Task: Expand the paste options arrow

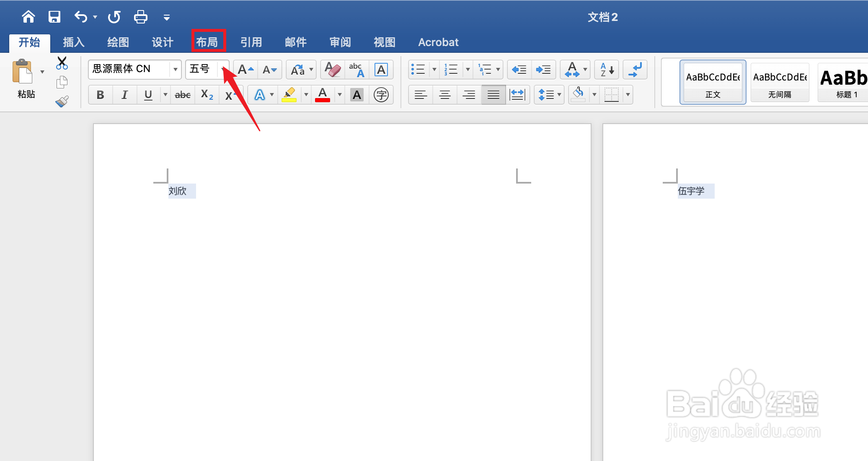Action: click(x=42, y=72)
